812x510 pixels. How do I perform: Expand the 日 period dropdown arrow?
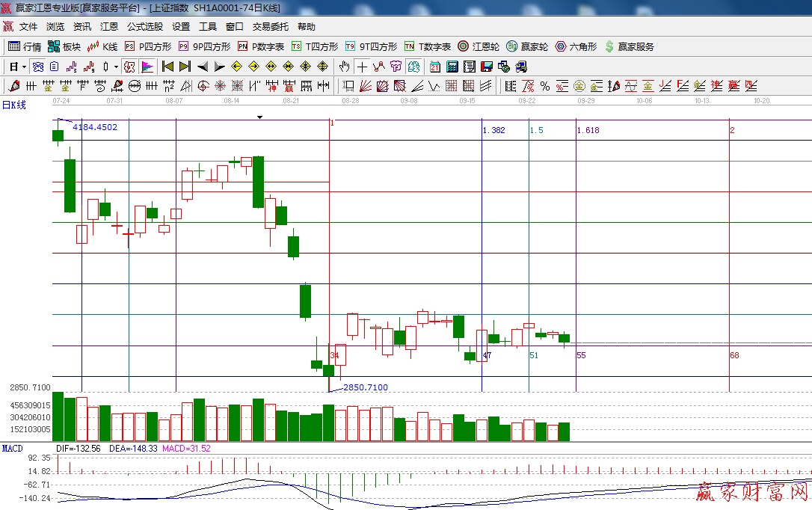[24, 67]
